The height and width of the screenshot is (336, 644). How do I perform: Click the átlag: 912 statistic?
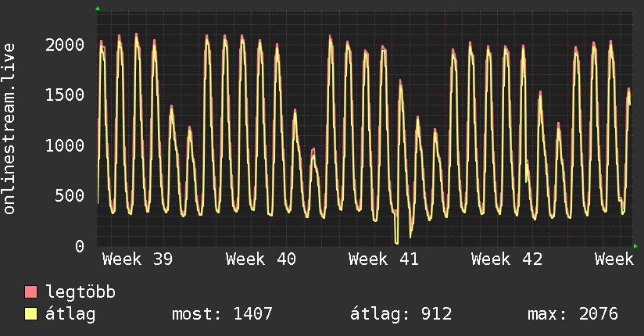point(401,314)
